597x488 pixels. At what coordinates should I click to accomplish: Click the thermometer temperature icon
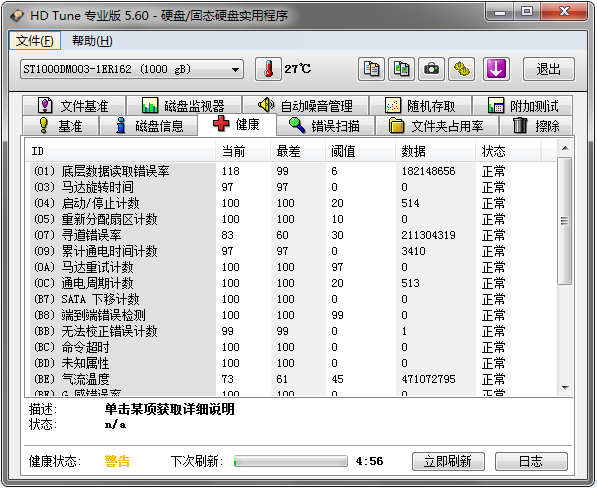pyautogui.click(x=268, y=69)
